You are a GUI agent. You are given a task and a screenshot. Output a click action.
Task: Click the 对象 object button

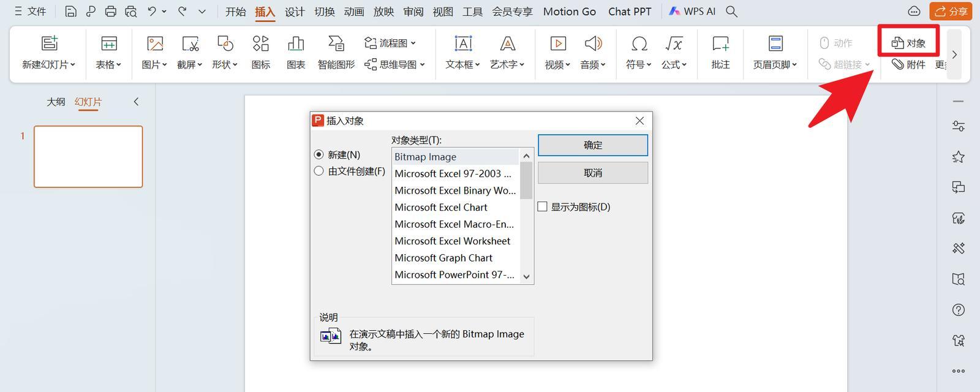pyautogui.click(x=908, y=43)
